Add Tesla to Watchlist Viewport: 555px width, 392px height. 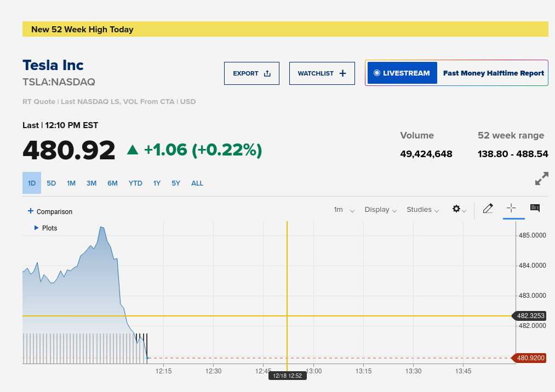tap(322, 73)
